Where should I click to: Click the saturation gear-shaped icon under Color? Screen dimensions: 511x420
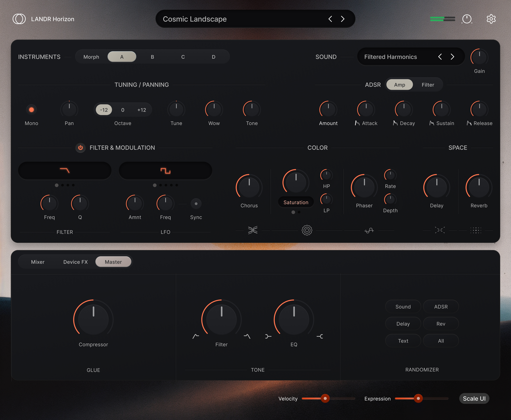click(x=307, y=230)
